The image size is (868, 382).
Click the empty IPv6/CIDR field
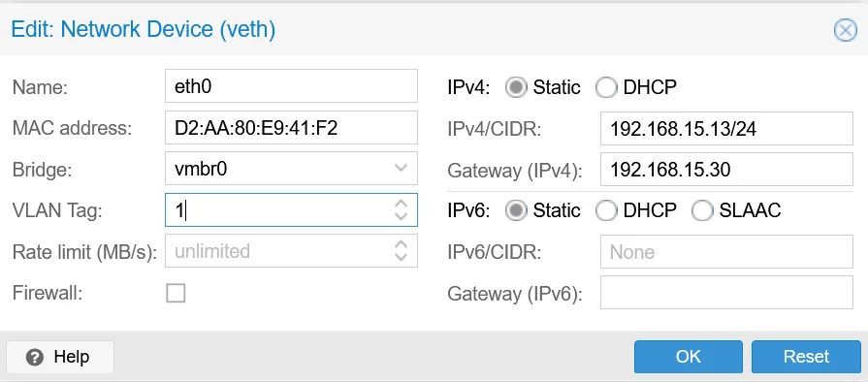click(726, 251)
